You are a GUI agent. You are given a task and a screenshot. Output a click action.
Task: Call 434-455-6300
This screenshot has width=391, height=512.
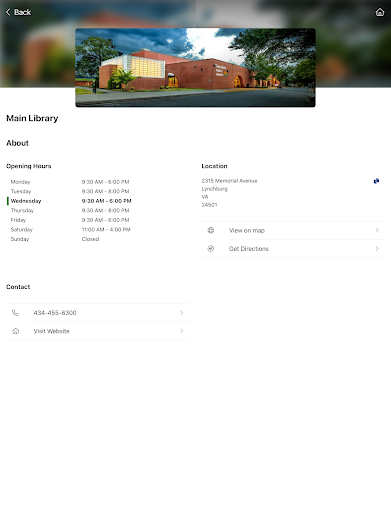tap(98, 313)
